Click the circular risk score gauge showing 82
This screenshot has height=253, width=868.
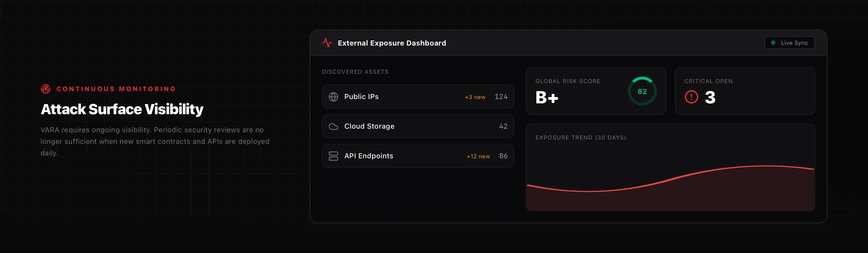[642, 91]
